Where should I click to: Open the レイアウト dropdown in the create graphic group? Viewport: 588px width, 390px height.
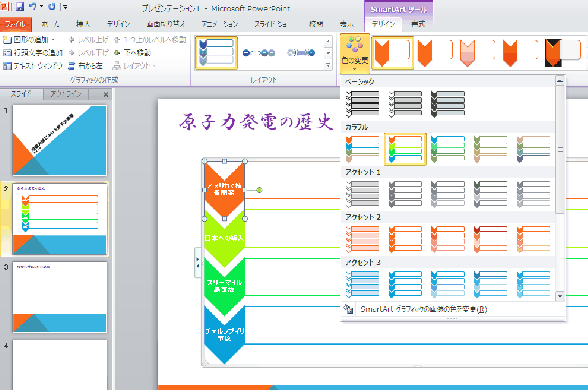pos(134,66)
